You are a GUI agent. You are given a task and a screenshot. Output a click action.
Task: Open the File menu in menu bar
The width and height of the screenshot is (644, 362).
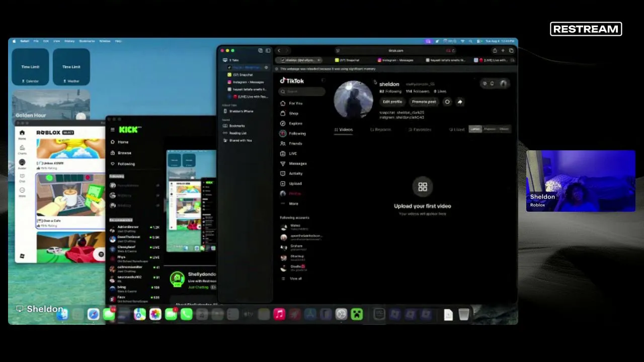click(x=36, y=41)
